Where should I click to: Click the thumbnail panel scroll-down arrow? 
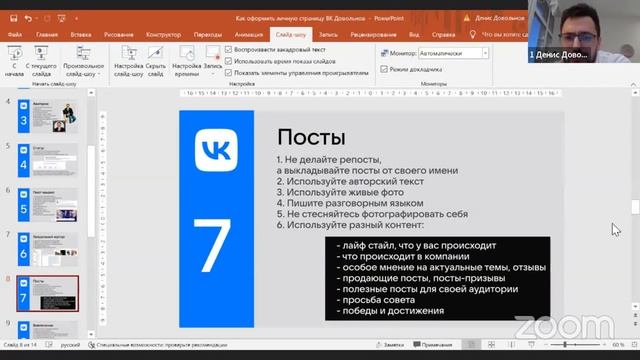(x=91, y=334)
